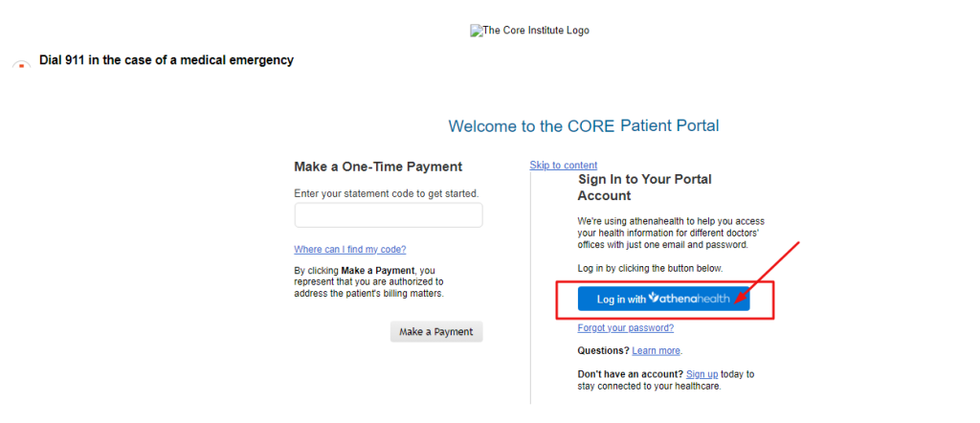Follow the Skip to content link
The width and height of the screenshot is (980, 423).
point(563,165)
